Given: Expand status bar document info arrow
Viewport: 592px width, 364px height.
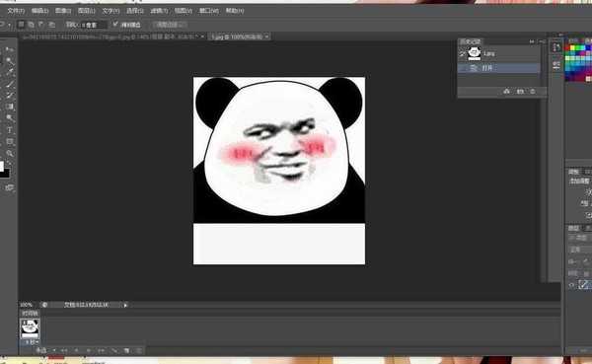Looking at the screenshot, I should pyautogui.click(x=125, y=305).
